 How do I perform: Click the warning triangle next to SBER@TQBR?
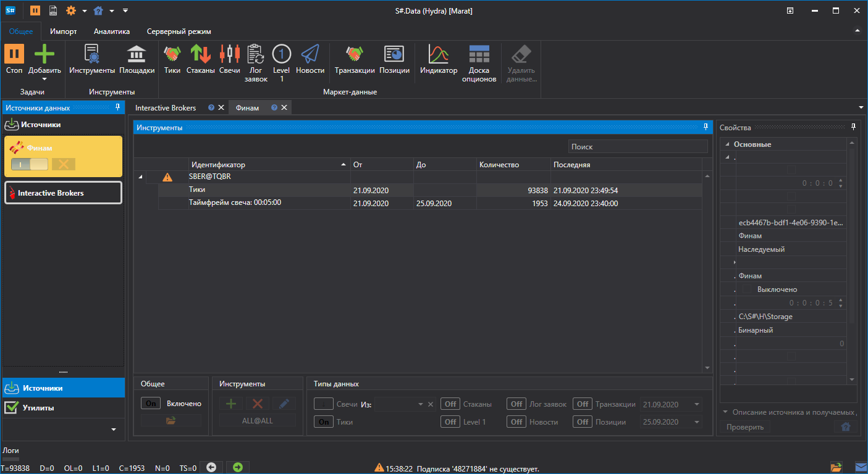pyautogui.click(x=167, y=177)
